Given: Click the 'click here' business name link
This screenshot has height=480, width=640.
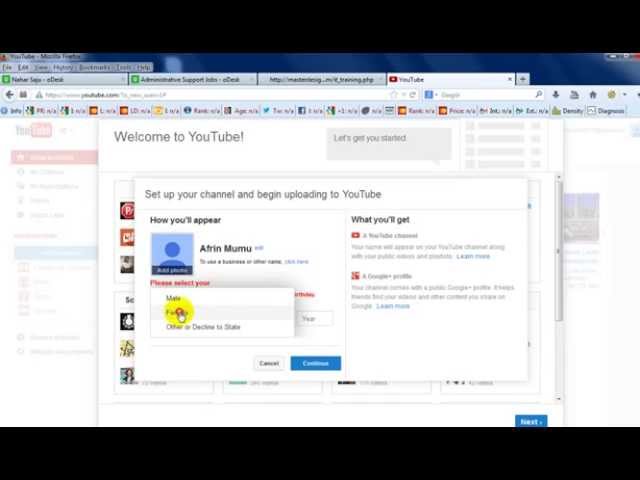Looking at the screenshot, I should click(296, 262).
